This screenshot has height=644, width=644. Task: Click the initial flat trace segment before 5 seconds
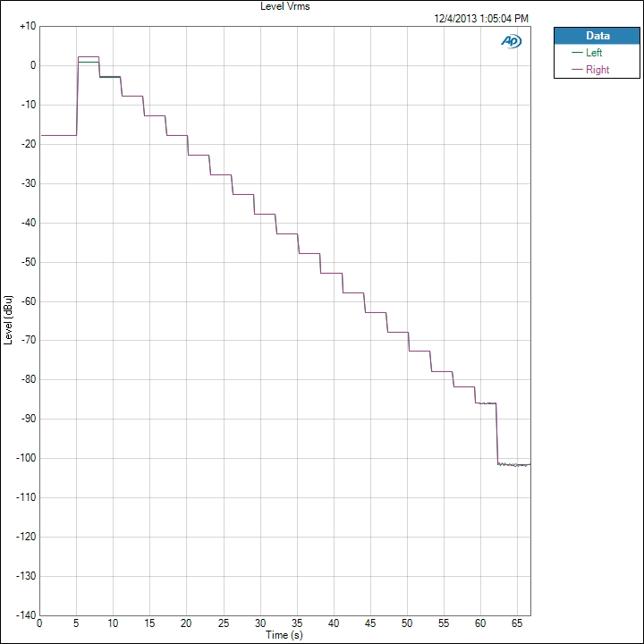[58, 135]
